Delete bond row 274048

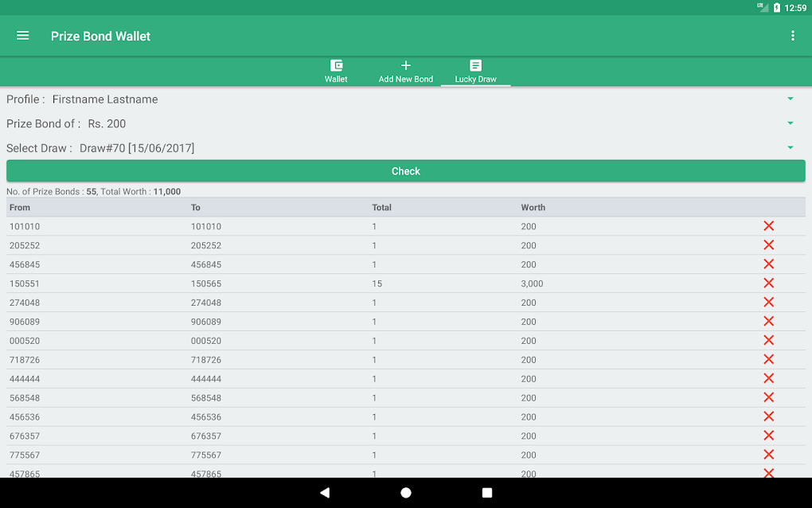point(768,303)
